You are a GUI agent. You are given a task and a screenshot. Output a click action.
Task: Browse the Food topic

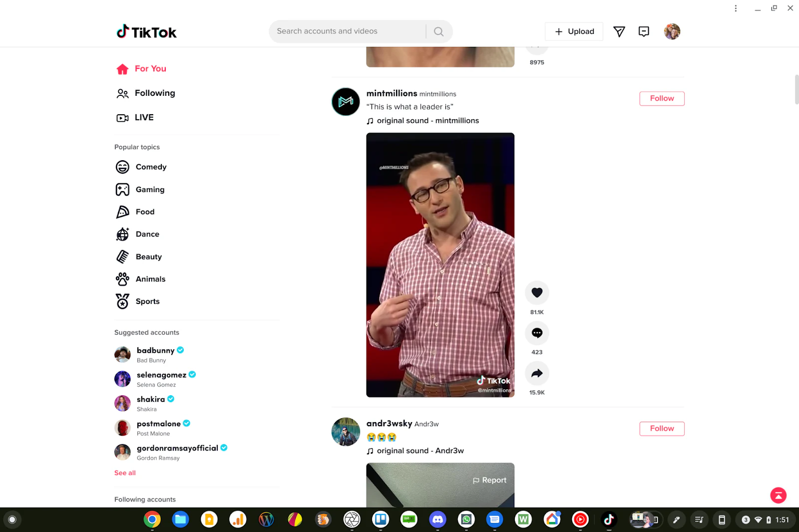coord(135,212)
